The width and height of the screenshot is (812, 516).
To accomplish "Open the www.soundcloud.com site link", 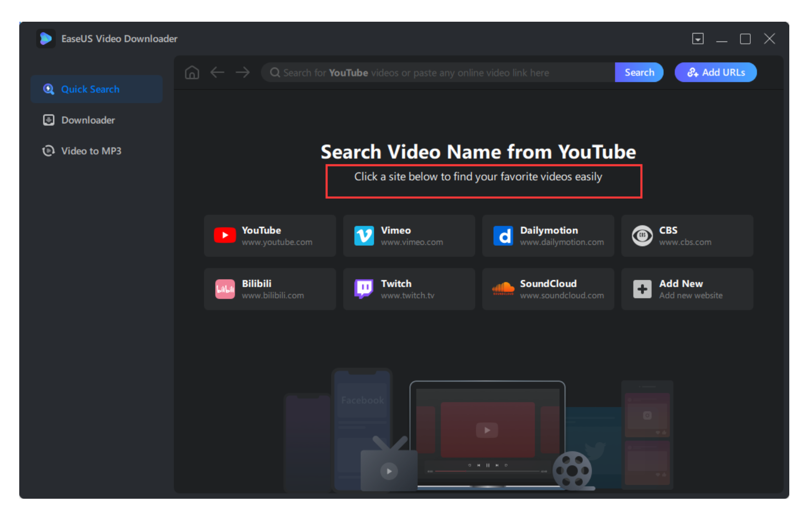I will pyautogui.click(x=562, y=295).
